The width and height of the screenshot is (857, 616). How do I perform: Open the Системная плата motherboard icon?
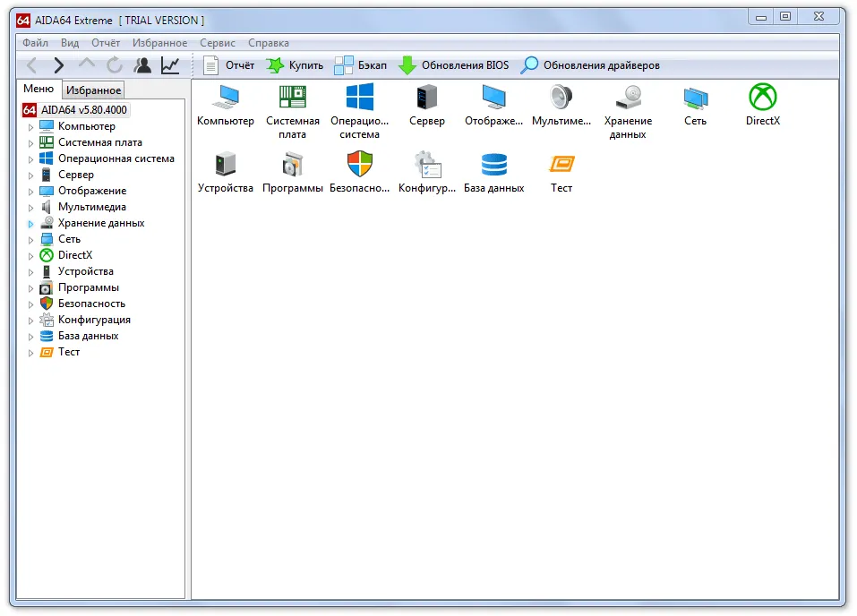tap(293, 98)
